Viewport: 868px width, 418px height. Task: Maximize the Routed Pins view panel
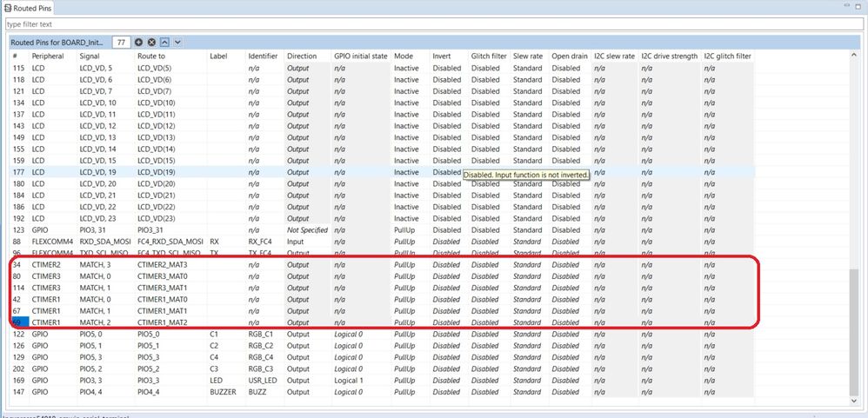pos(858,6)
